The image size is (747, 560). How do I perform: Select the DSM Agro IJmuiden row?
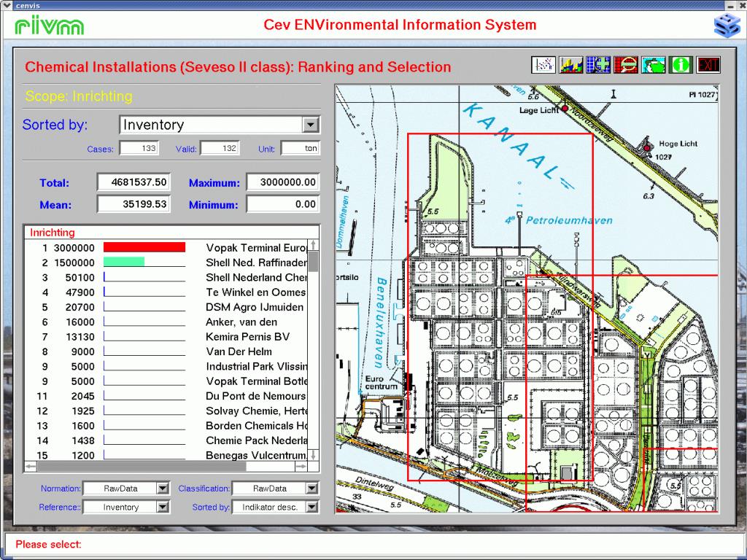pyautogui.click(x=166, y=307)
